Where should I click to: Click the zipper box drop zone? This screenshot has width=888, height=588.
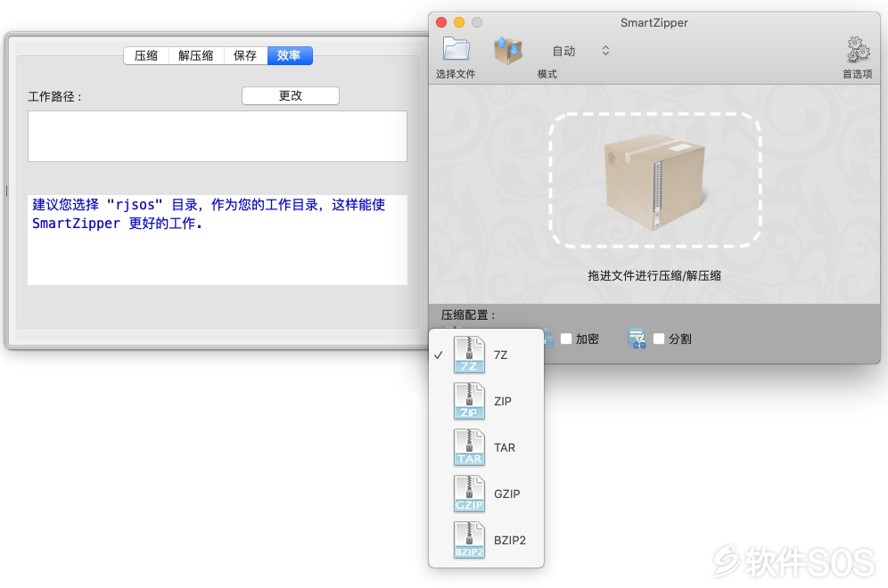point(655,180)
